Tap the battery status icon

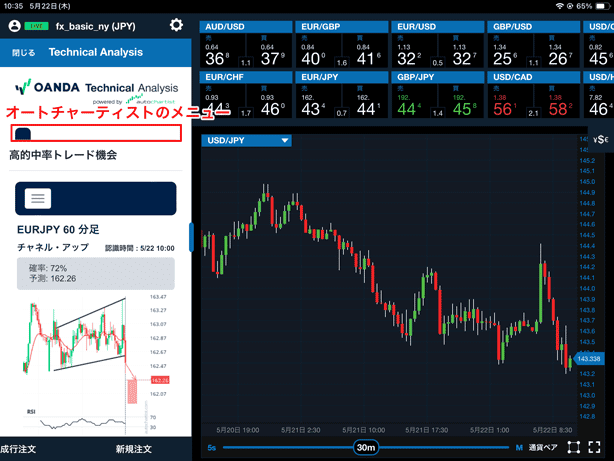[x=601, y=6]
